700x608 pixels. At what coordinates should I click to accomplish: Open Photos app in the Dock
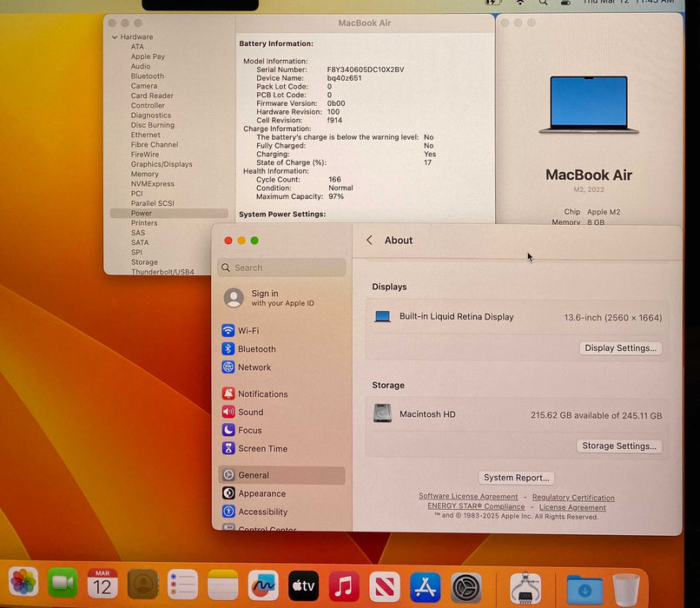tap(23, 582)
